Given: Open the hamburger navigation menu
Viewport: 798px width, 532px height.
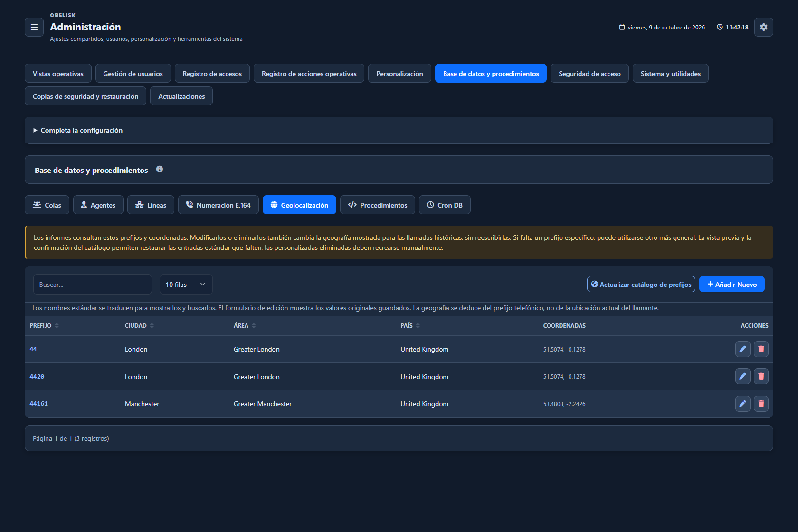Looking at the screenshot, I should tap(34, 27).
